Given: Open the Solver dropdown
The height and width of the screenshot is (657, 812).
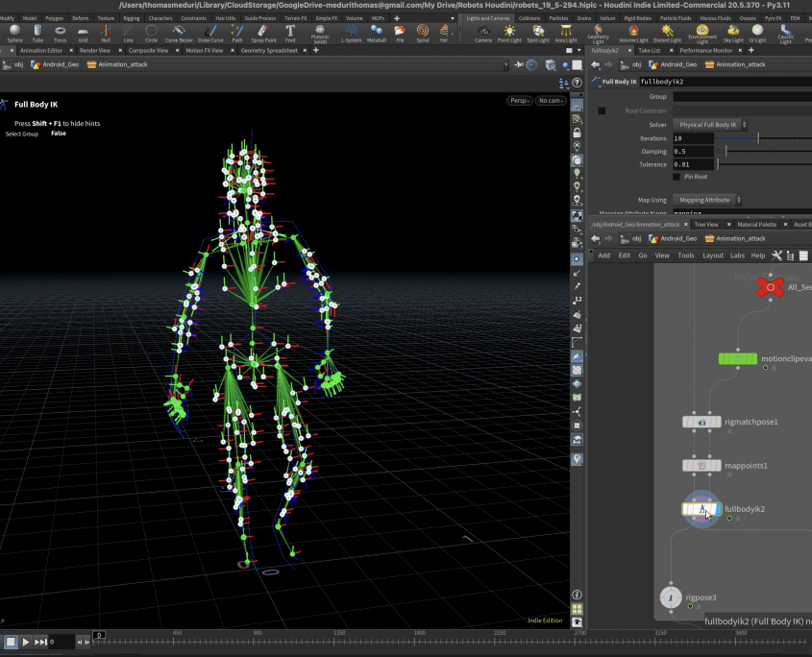Looking at the screenshot, I should [710, 125].
